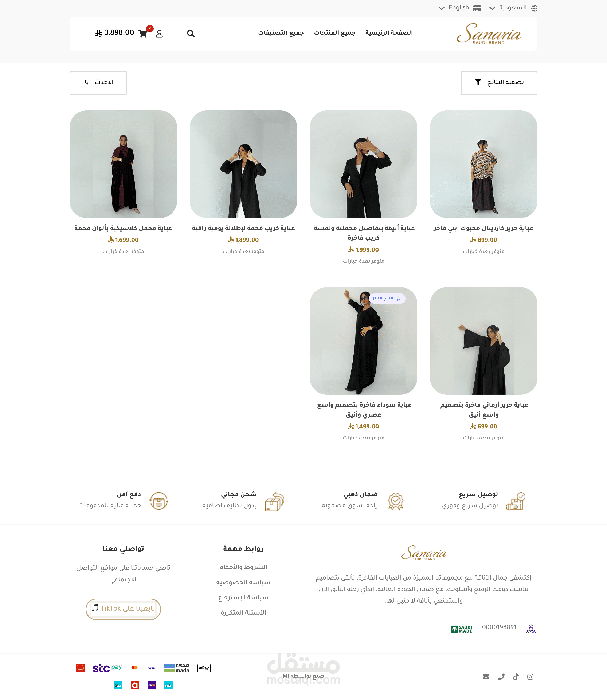Open the TikTok icon in footer
607x700 pixels.
click(x=516, y=677)
